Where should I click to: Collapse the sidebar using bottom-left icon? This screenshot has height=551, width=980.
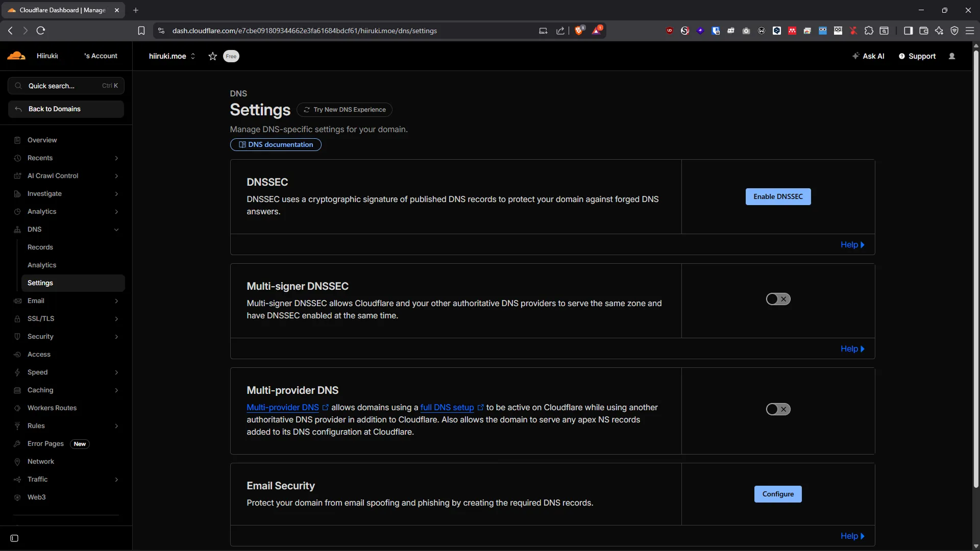coord(14,538)
